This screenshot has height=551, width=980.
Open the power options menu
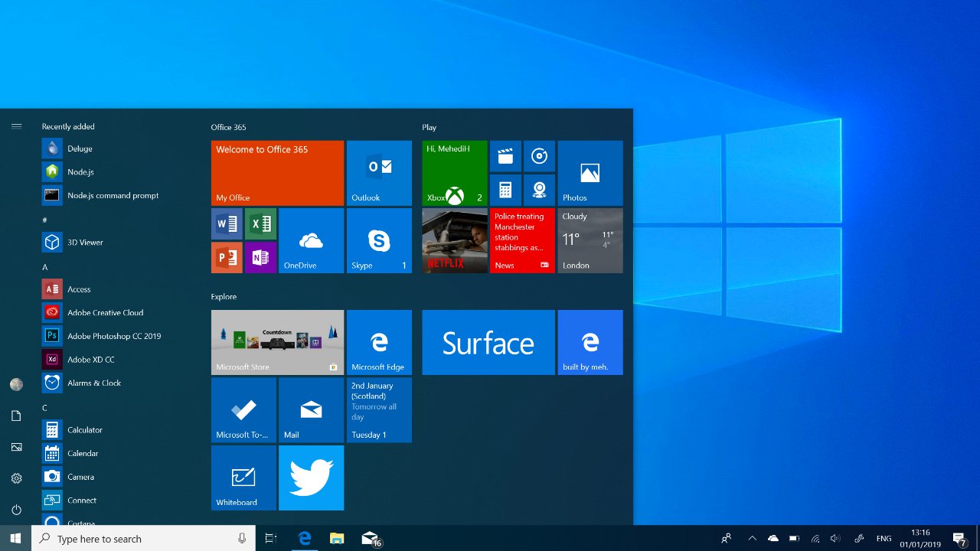pyautogui.click(x=16, y=509)
